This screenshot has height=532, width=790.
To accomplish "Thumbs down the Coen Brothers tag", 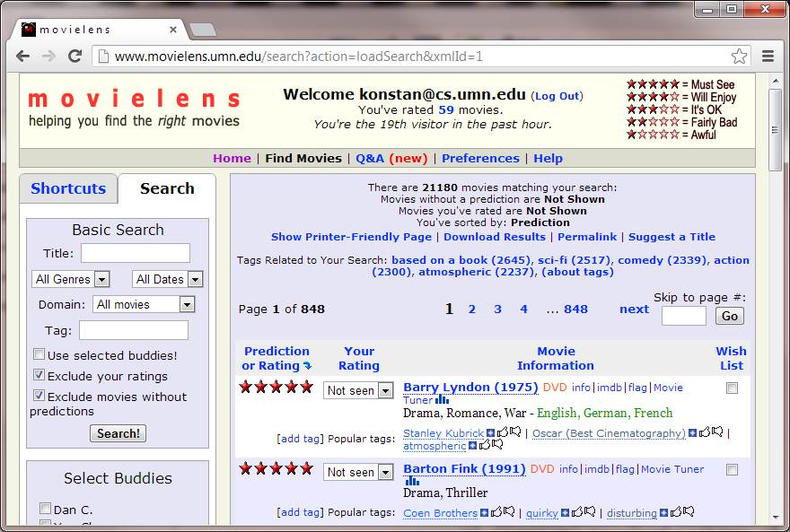I will pos(509,512).
